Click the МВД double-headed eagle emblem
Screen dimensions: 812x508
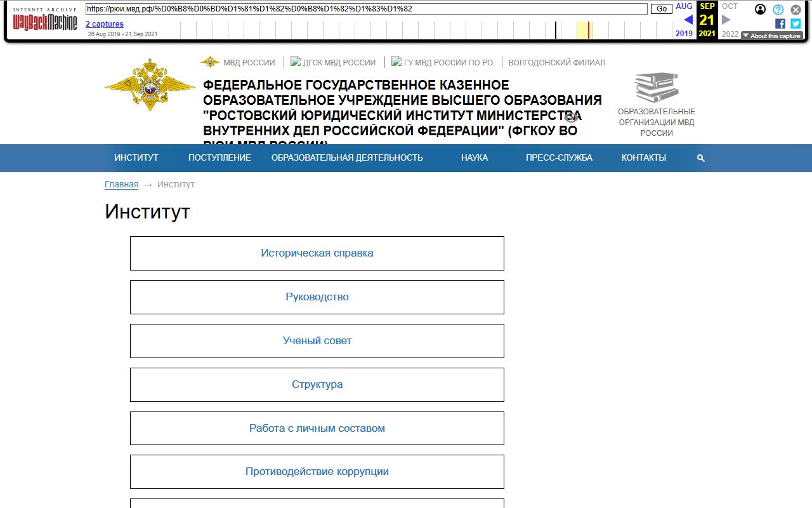tap(150, 84)
